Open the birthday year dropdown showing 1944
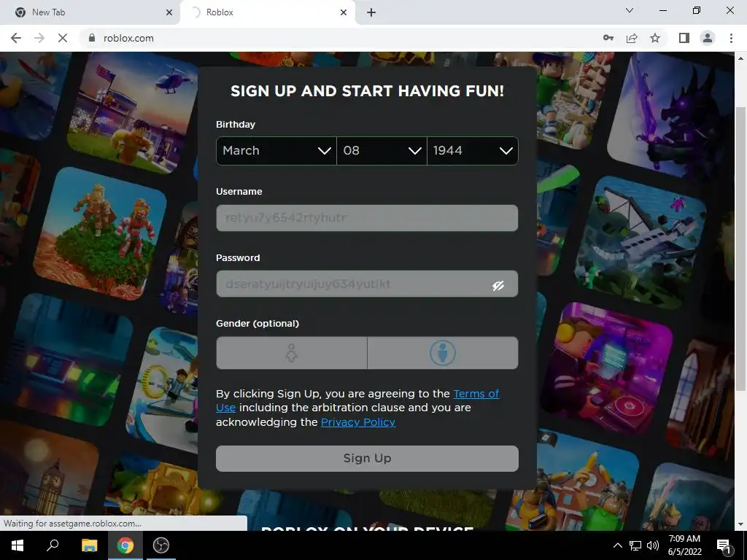 pos(473,150)
